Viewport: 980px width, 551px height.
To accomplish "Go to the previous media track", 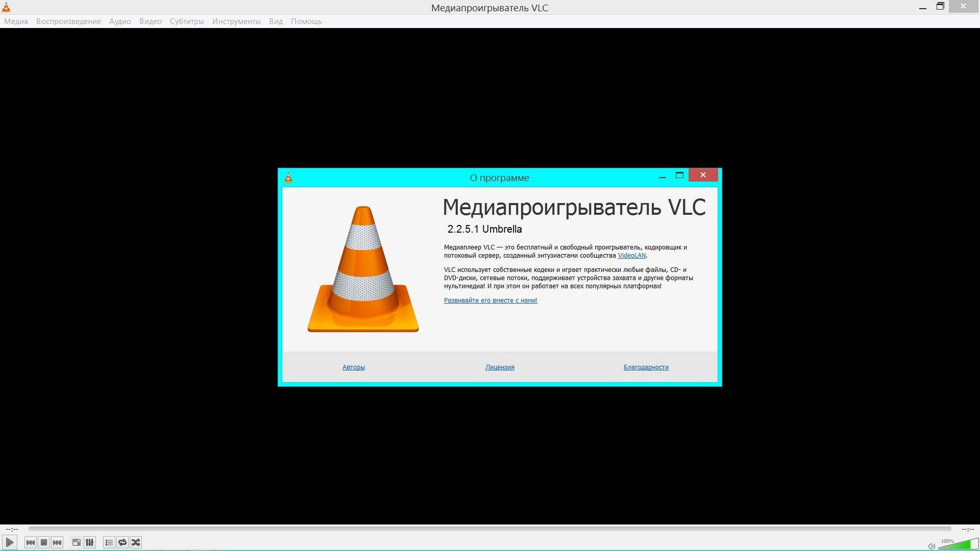I will 31,542.
